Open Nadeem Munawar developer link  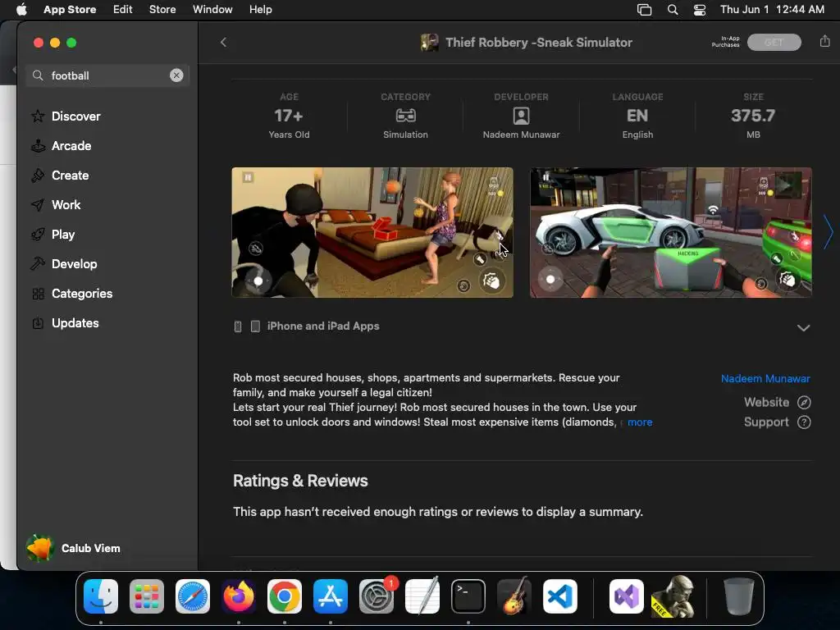pos(765,378)
